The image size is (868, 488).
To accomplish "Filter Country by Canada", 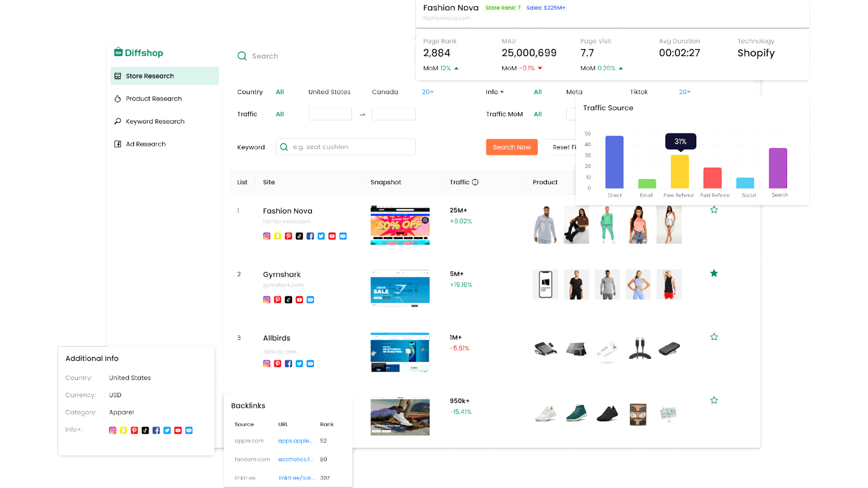I will (385, 92).
